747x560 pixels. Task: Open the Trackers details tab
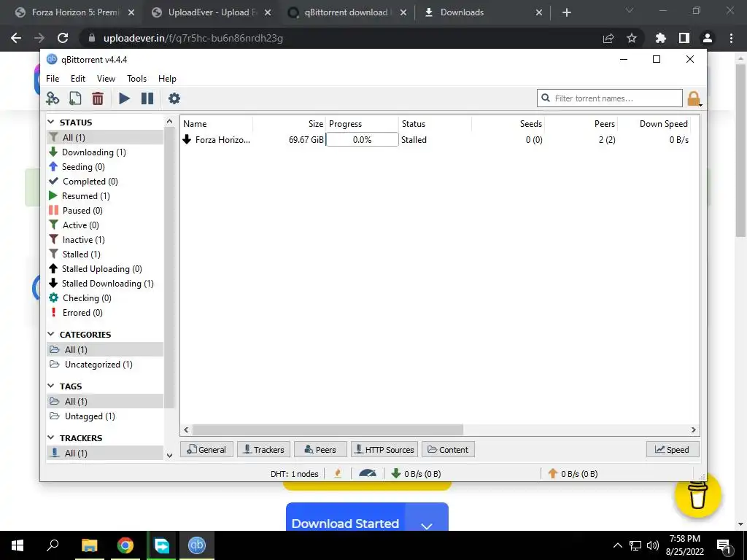pos(263,449)
